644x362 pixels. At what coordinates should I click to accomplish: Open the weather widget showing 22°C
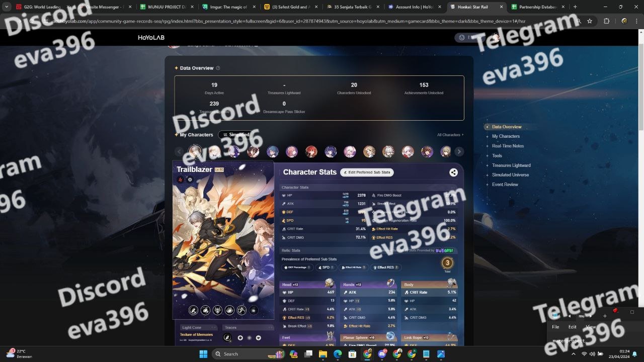[18, 354]
